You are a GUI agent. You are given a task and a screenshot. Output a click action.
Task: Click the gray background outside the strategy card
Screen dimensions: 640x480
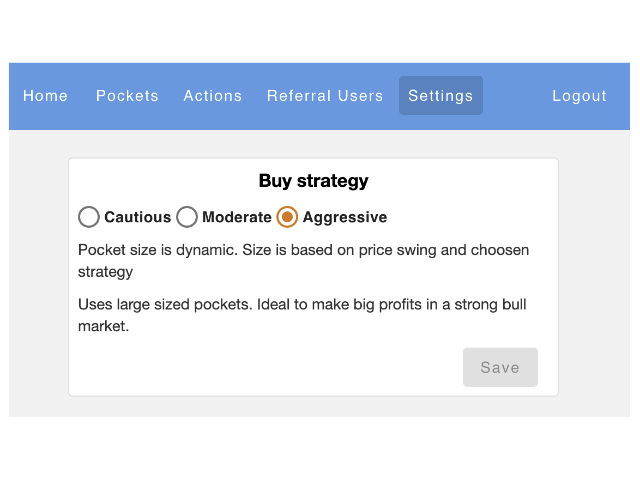39,273
